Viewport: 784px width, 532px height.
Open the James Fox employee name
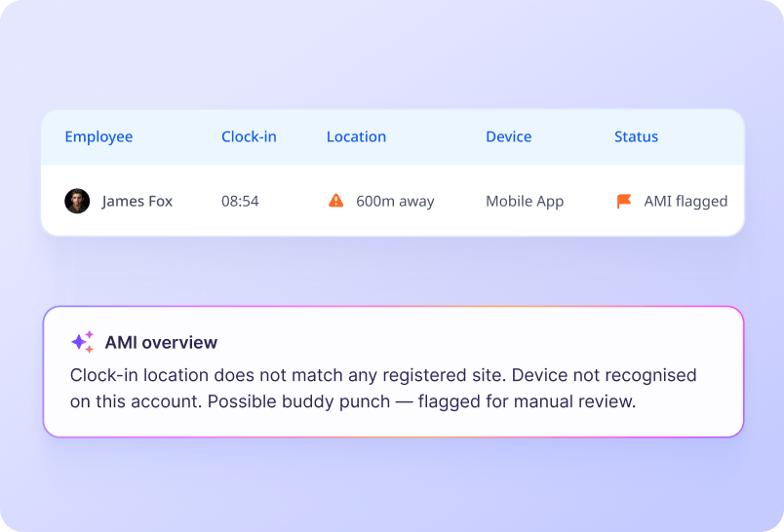pos(137,201)
